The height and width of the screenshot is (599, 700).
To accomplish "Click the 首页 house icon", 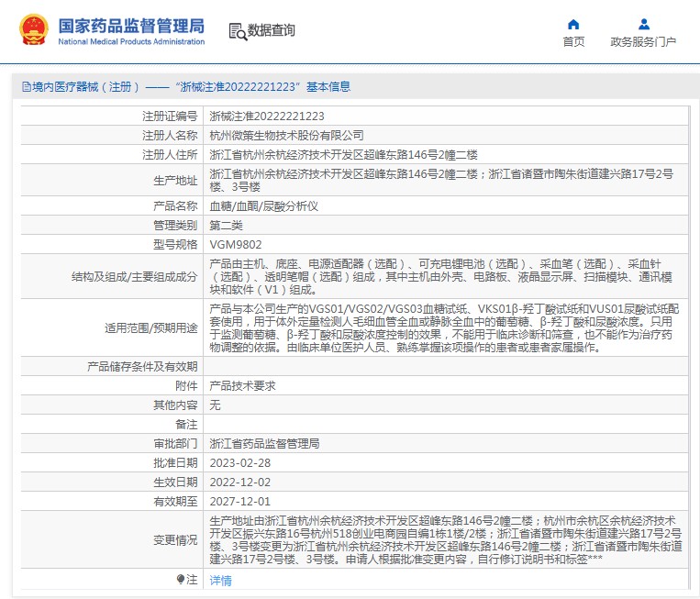I will click(x=573, y=24).
